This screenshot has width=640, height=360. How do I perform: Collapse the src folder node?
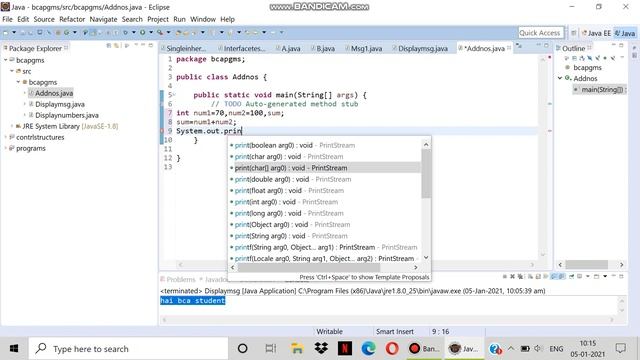tap(12, 71)
